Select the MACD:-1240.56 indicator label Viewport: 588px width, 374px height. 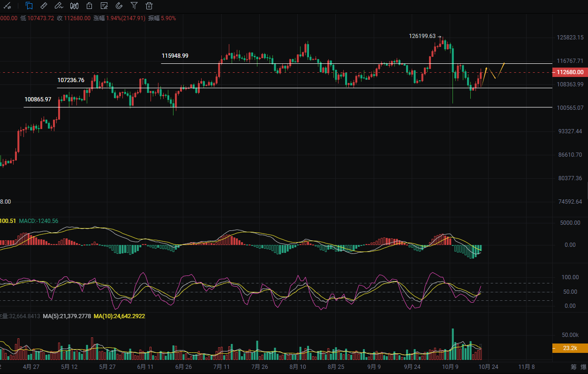click(x=38, y=221)
